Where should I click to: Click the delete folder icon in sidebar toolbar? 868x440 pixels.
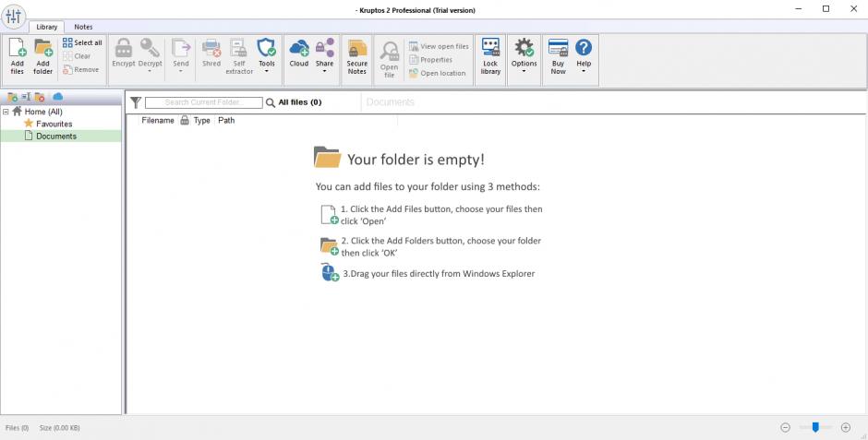tap(40, 97)
